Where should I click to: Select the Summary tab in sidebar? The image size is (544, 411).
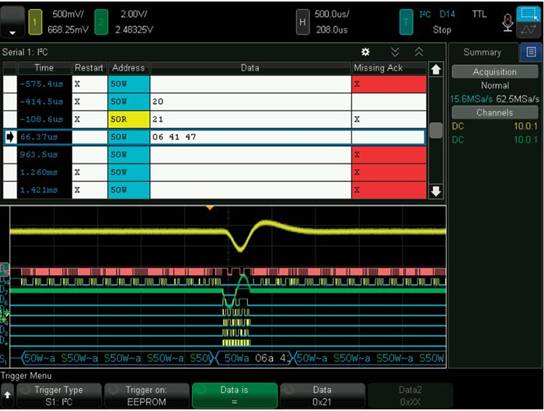[482, 52]
